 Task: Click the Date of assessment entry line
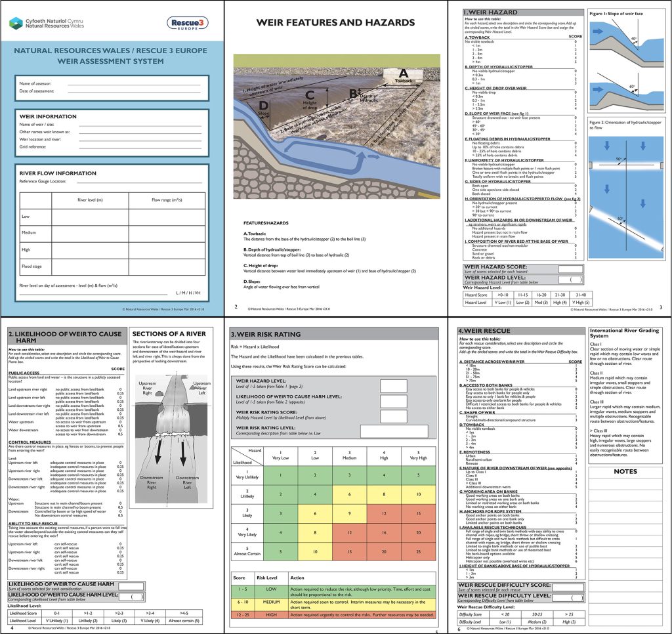point(134,92)
